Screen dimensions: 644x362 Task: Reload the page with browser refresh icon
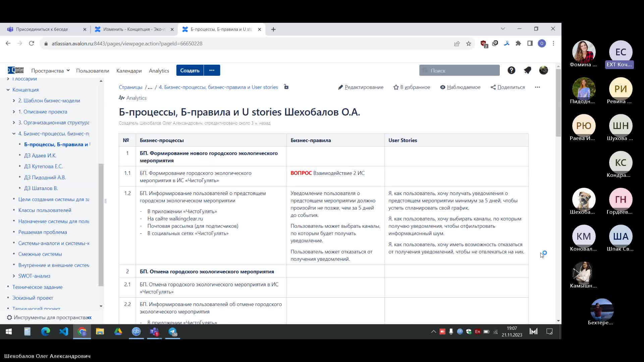pyautogui.click(x=32, y=44)
